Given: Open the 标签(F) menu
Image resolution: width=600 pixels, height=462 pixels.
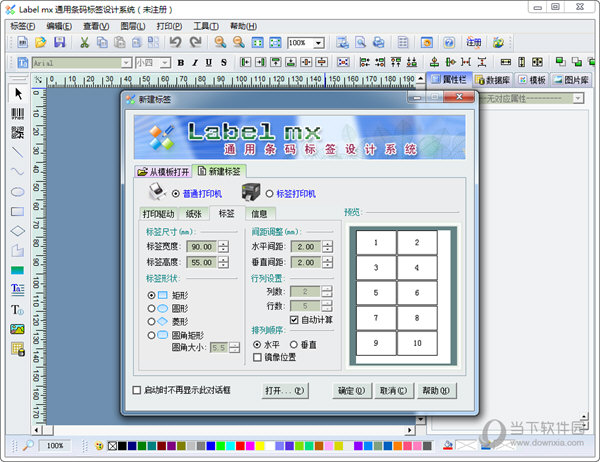Looking at the screenshot, I should click(x=23, y=26).
